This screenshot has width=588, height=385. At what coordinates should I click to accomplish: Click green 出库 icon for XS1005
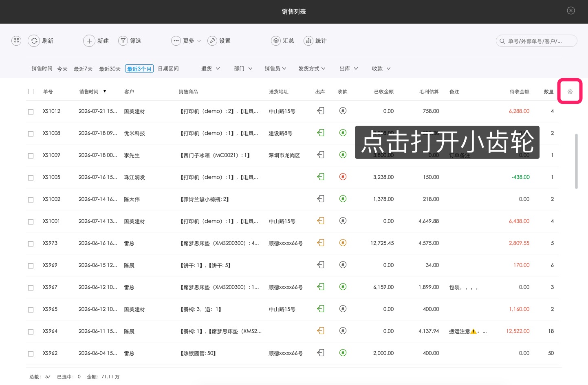point(321,177)
